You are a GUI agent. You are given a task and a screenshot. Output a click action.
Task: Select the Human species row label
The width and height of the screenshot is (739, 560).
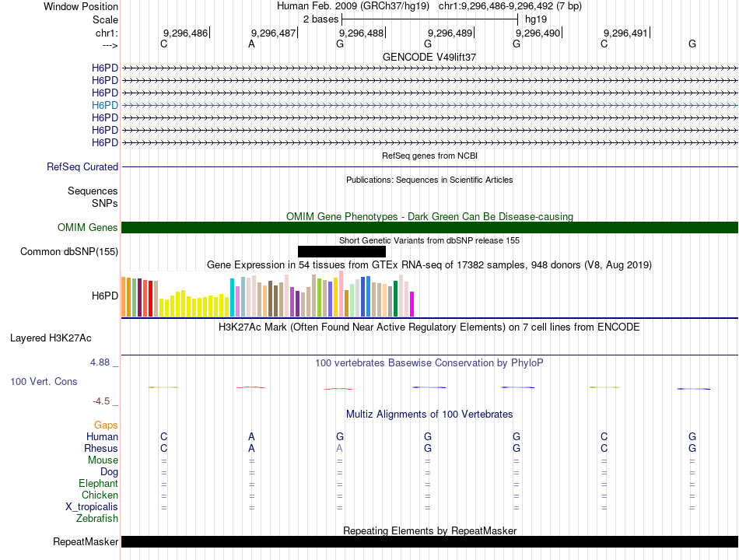point(102,437)
